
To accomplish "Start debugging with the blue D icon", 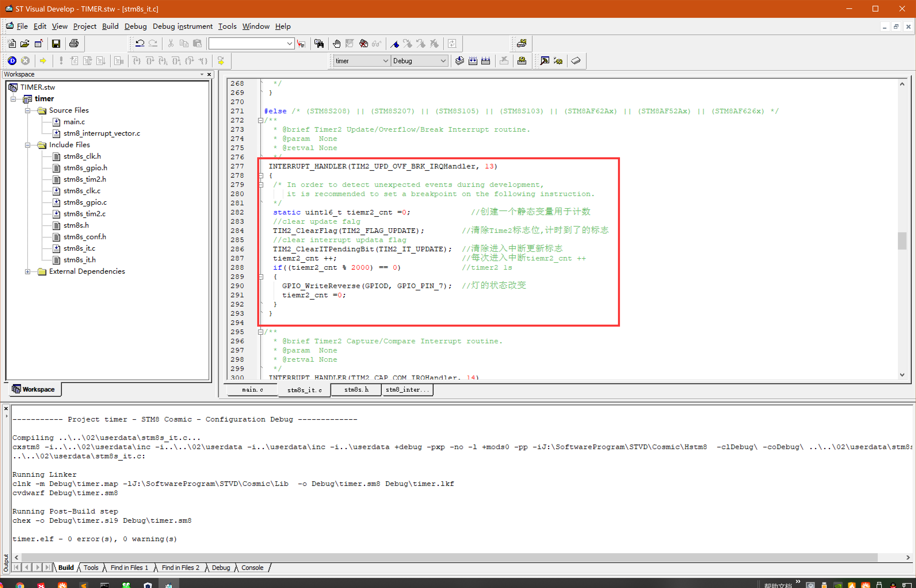I will (12, 61).
